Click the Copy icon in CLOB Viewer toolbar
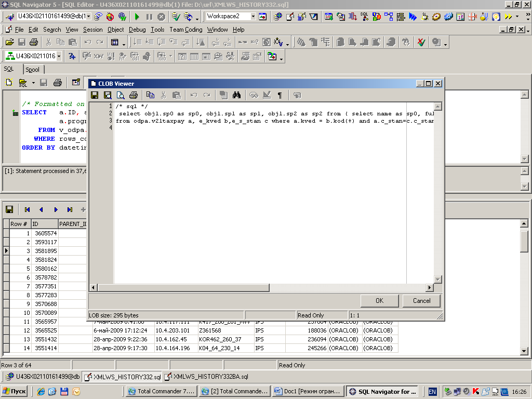 tap(151, 95)
